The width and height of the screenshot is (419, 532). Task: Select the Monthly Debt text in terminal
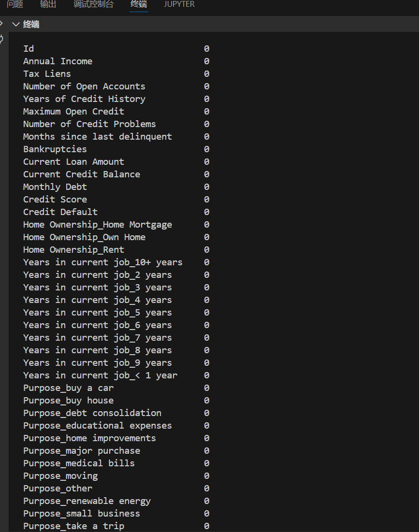pyautogui.click(x=55, y=187)
